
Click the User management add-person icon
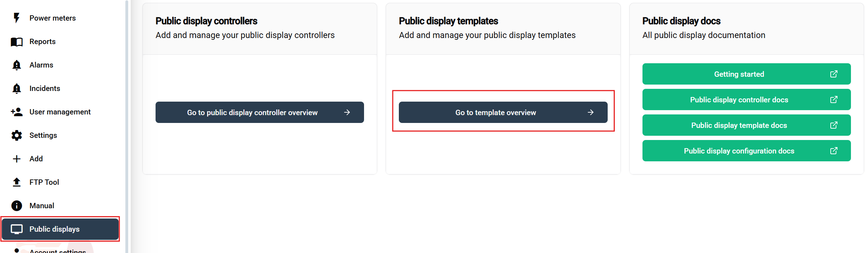click(16, 112)
